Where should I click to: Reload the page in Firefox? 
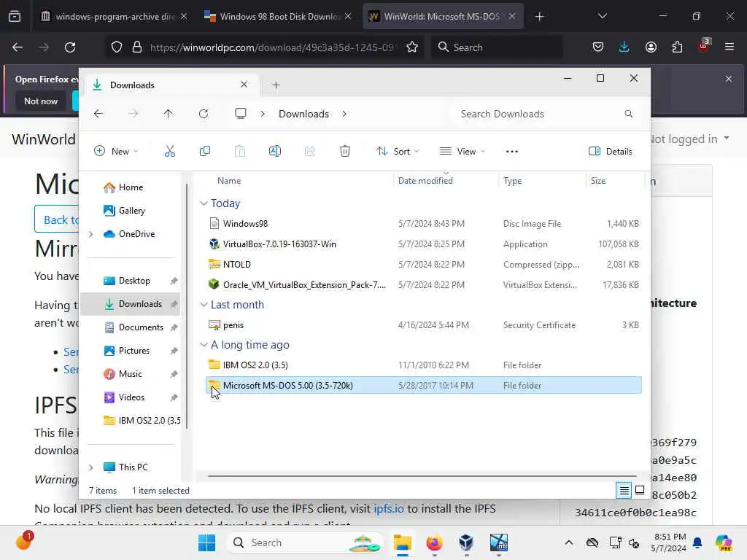(x=70, y=47)
